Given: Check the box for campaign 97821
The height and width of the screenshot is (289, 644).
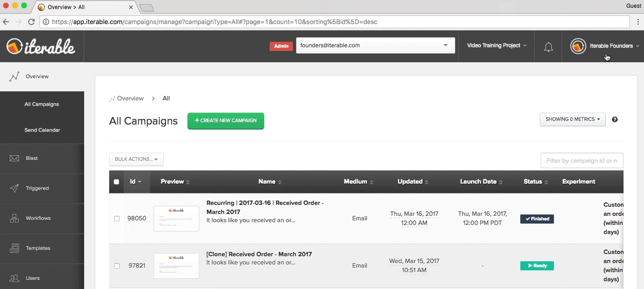Looking at the screenshot, I should tap(117, 266).
